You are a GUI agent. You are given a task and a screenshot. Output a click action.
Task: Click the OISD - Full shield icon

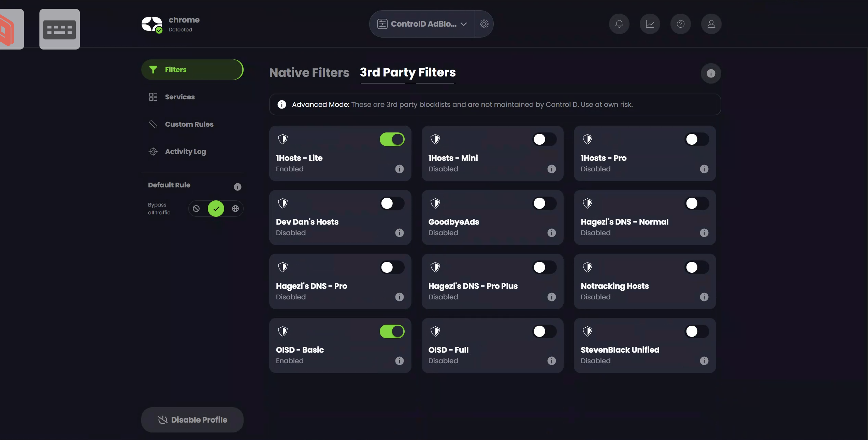point(435,331)
